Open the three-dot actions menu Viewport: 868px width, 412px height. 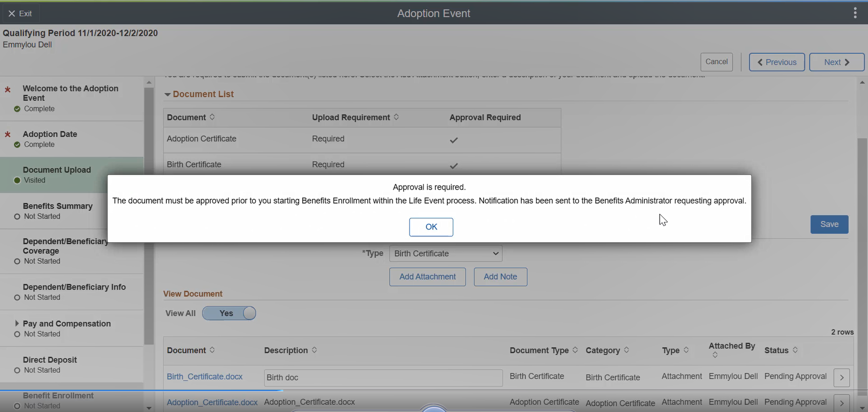(x=855, y=13)
